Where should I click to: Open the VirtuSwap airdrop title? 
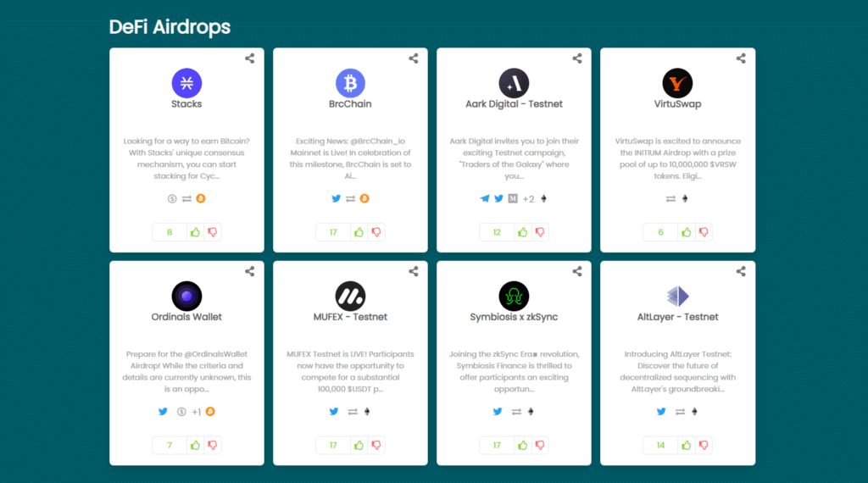click(x=677, y=104)
